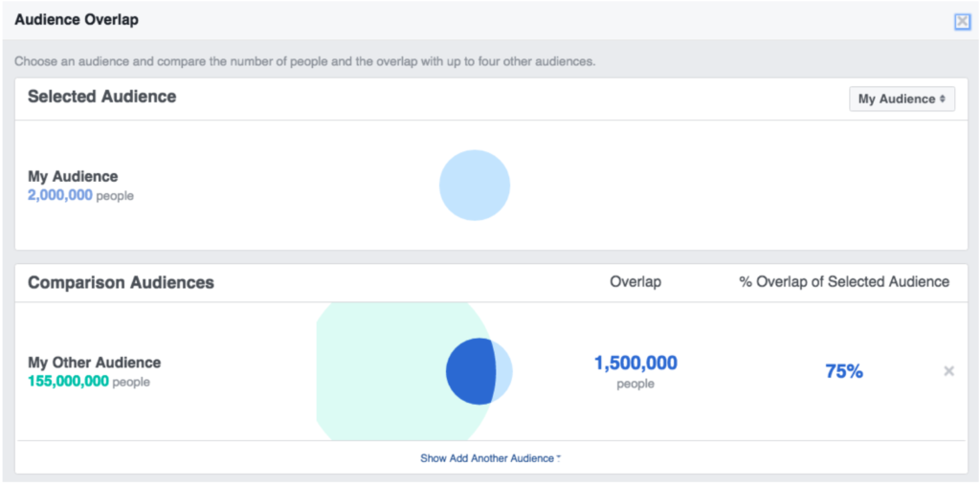Viewport: 980px width, 487px height.
Task: Click the My Other Audience label
Action: (95, 363)
